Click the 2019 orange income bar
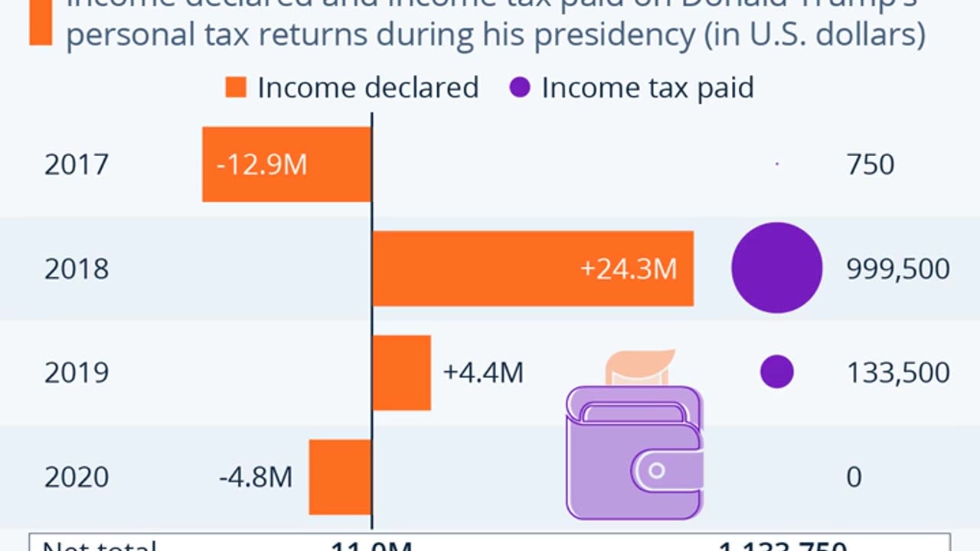This screenshot has height=551, width=980. point(401,373)
